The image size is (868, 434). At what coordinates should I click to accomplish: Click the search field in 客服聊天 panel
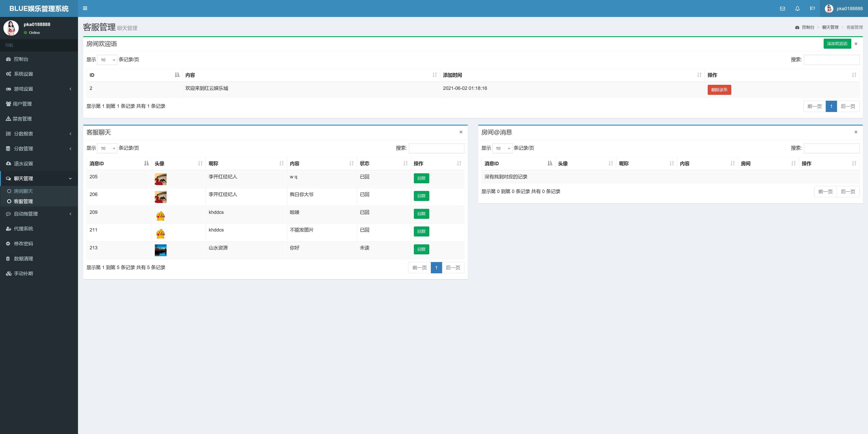click(436, 148)
